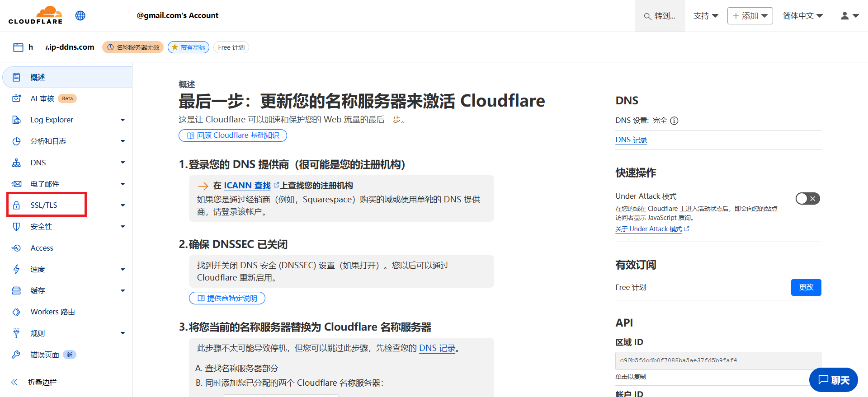Click the Cloudflare logo
This screenshot has height=397, width=868.
pyautogui.click(x=35, y=15)
